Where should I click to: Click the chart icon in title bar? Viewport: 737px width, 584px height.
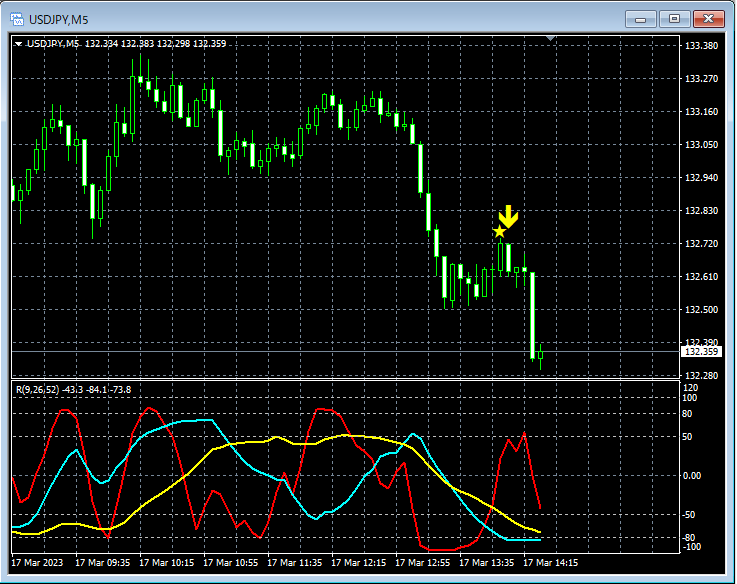17,19
